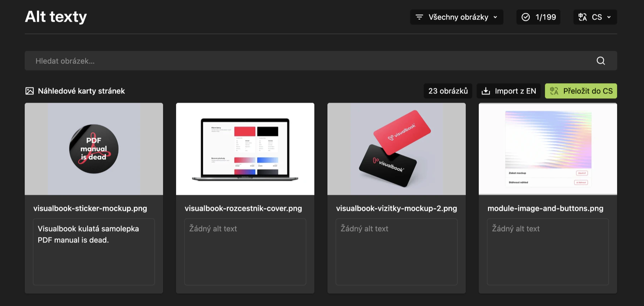Click the search magnifier icon
The image size is (644, 306).
coord(601,61)
